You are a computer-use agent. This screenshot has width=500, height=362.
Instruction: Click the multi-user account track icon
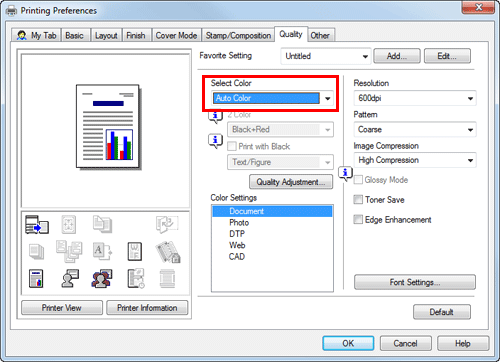[102, 279]
